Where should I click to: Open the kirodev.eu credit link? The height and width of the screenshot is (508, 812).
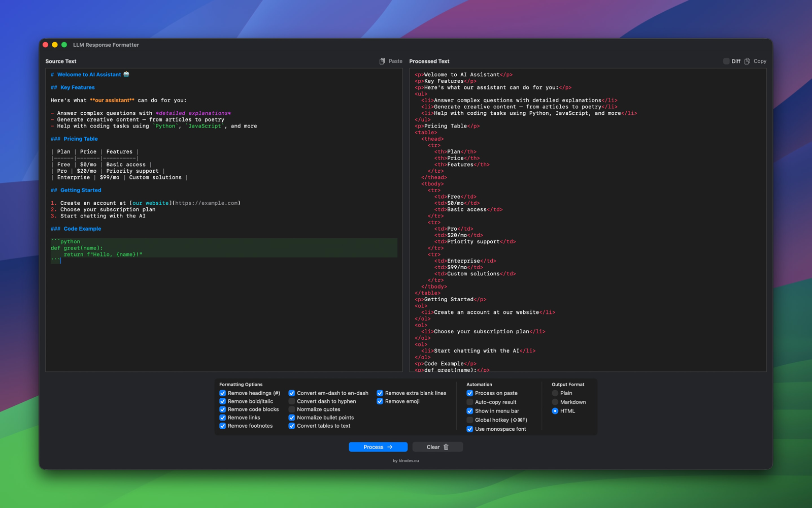tap(406, 461)
